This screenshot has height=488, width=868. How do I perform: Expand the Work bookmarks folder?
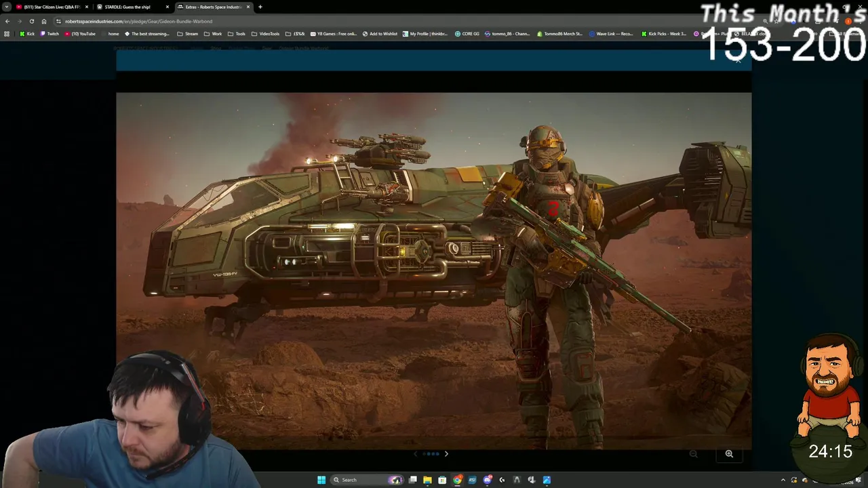(213, 34)
